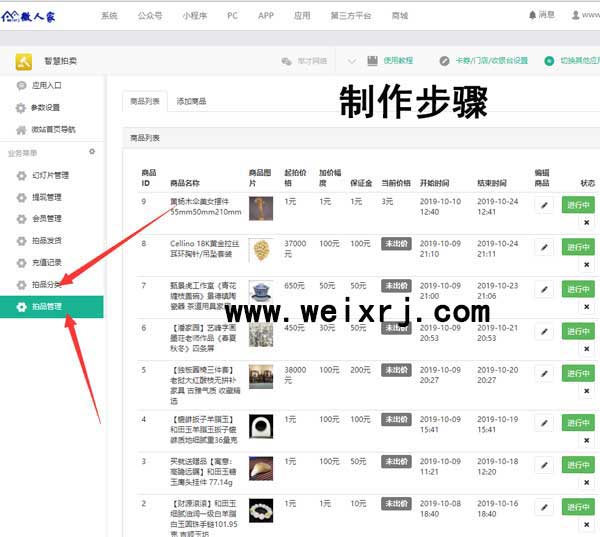Remove product ID 5 with the X icon
The height and width of the screenshot is (537, 600).
coord(586,391)
